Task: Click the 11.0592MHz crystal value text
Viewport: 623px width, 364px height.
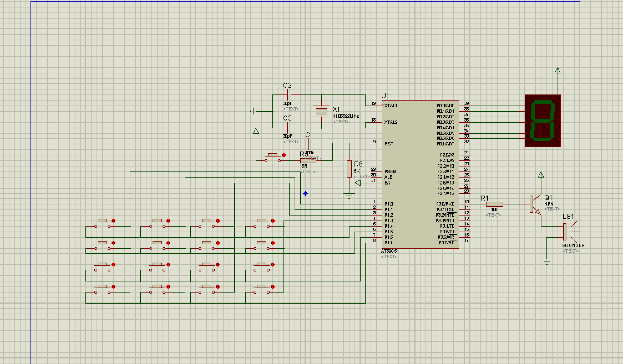Action: (346, 116)
